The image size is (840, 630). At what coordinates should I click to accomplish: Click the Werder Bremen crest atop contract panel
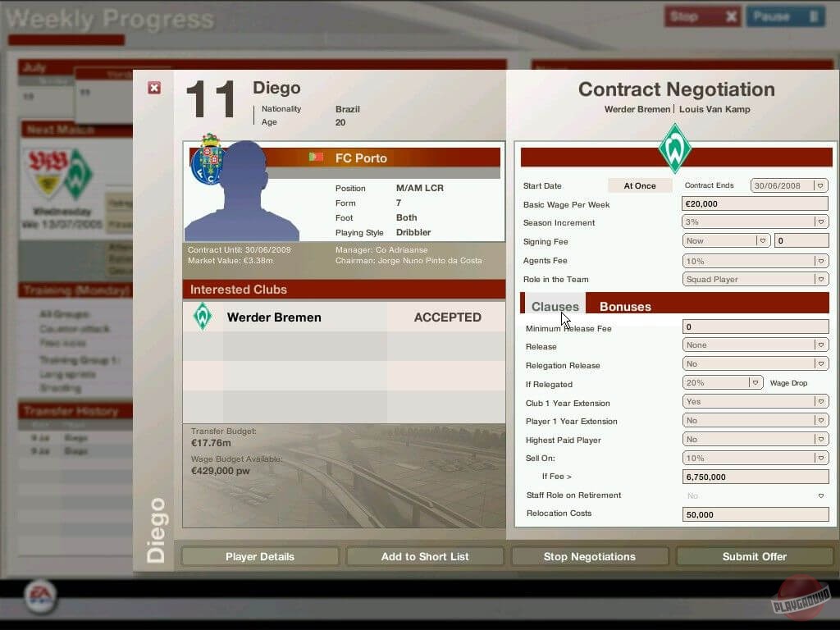(675, 148)
